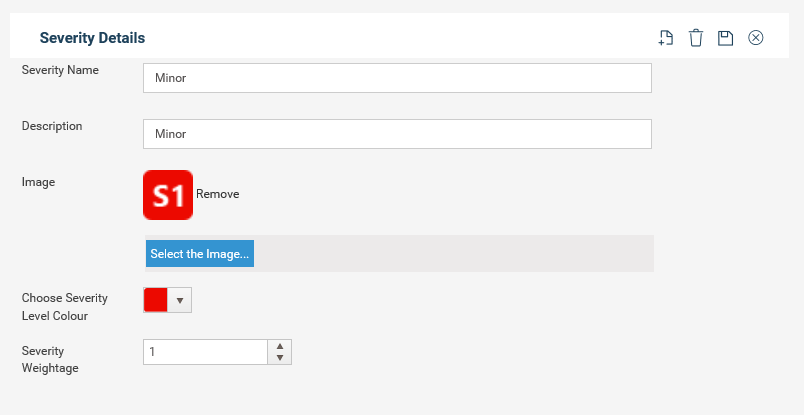The width and height of the screenshot is (804, 415).
Task: Click the Select the Image button
Action: pyautogui.click(x=200, y=254)
